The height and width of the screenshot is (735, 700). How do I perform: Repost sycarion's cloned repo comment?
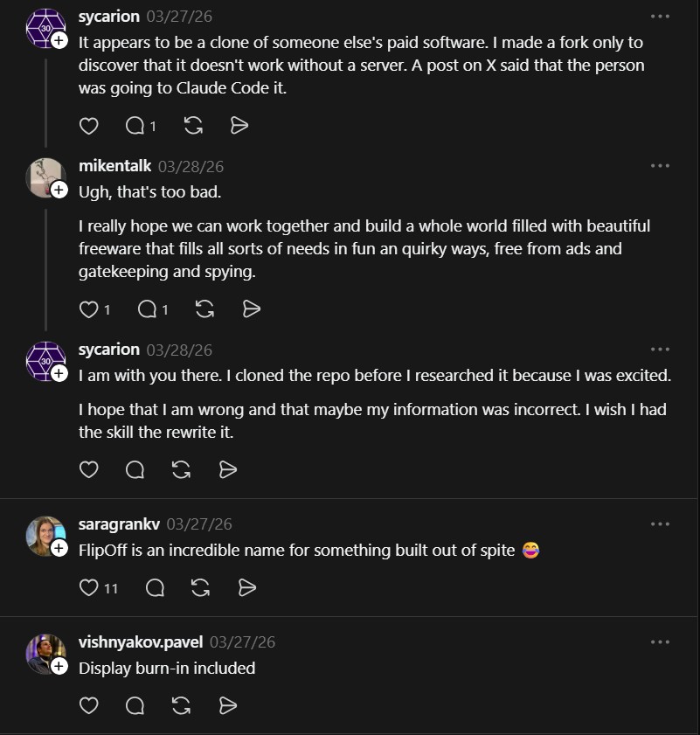181,469
